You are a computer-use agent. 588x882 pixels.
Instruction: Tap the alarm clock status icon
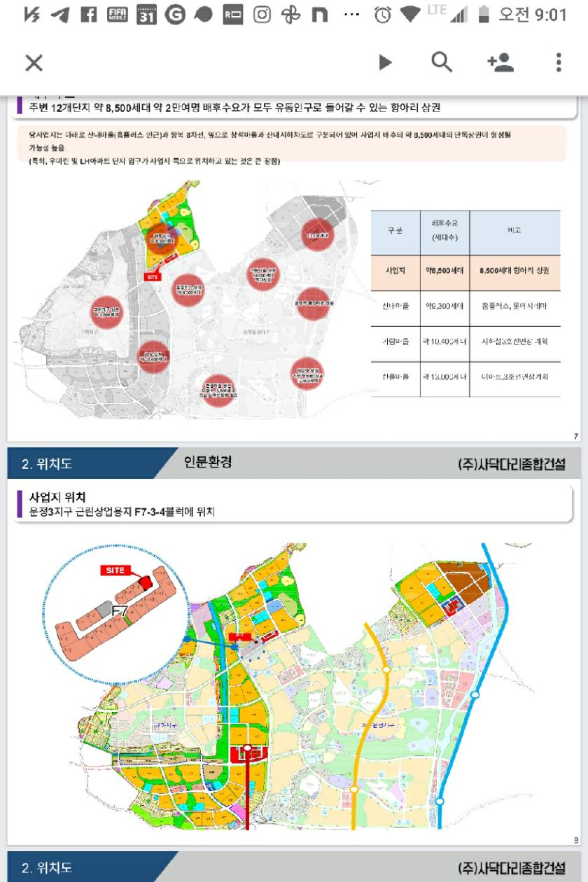click(x=382, y=15)
